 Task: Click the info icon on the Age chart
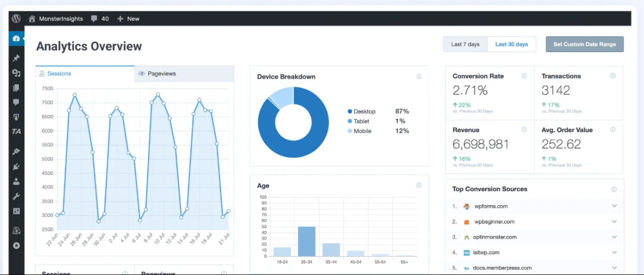click(419, 185)
